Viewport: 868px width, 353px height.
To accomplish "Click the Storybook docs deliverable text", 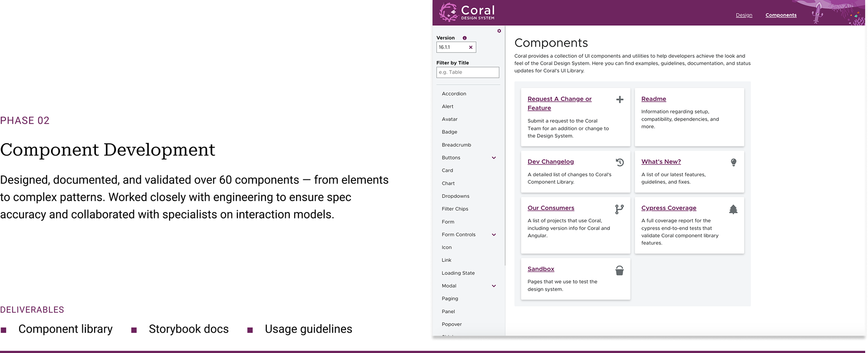I will [189, 329].
